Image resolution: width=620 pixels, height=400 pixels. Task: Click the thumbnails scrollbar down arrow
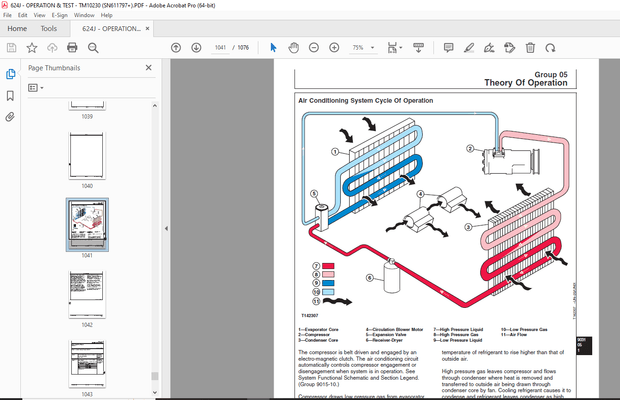pos(155,392)
